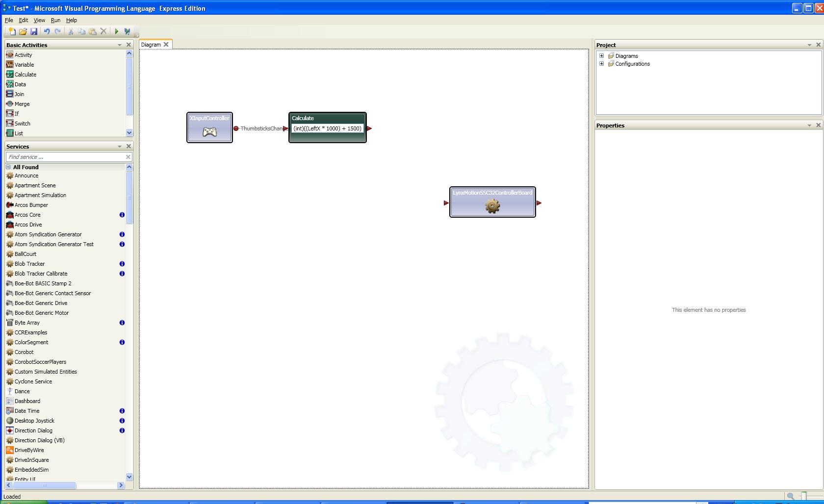The height and width of the screenshot is (504, 824).
Task: Click the Calculate block output pin
Action: click(369, 128)
